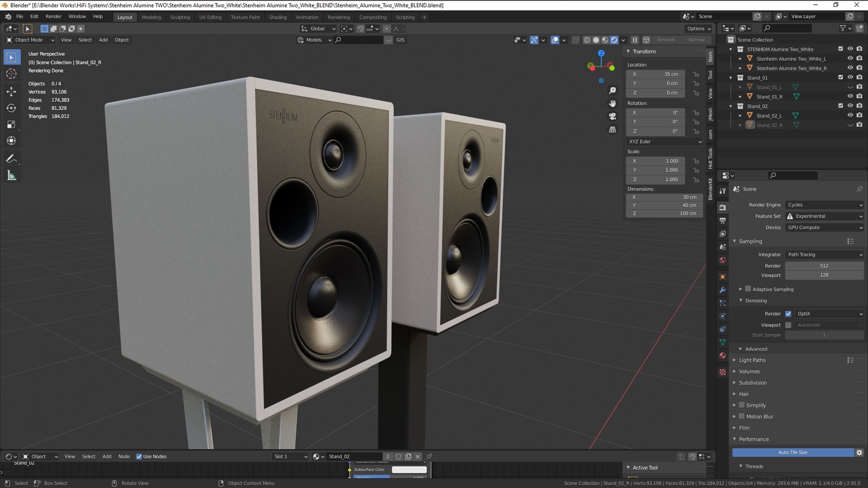
Task: Open the View Layer properties tab
Action: tap(723, 234)
